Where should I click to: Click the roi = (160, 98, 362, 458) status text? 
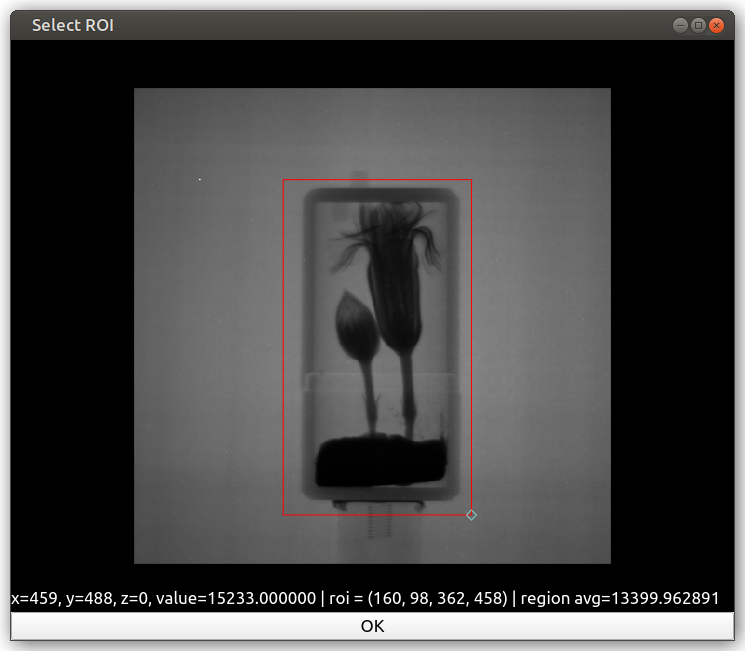418,598
